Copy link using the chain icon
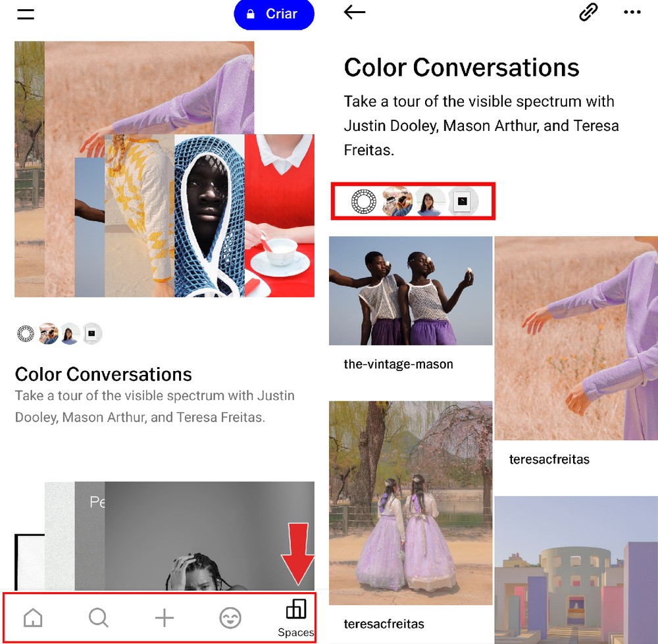The image size is (658, 644). (588, 12)
